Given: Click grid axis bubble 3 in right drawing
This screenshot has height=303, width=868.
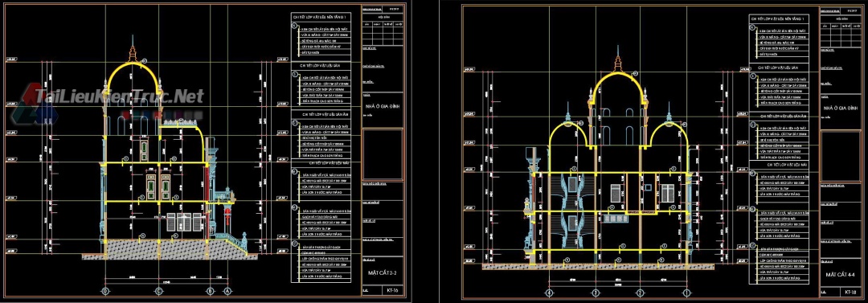Looking at the screenshot, I should coord(595,293).
